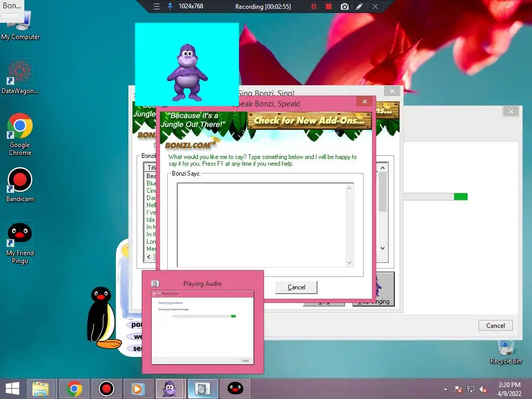Launch Google Chrome desktop shortcut
This screenshot has width=532, height=399.
(x=20, y=134)
